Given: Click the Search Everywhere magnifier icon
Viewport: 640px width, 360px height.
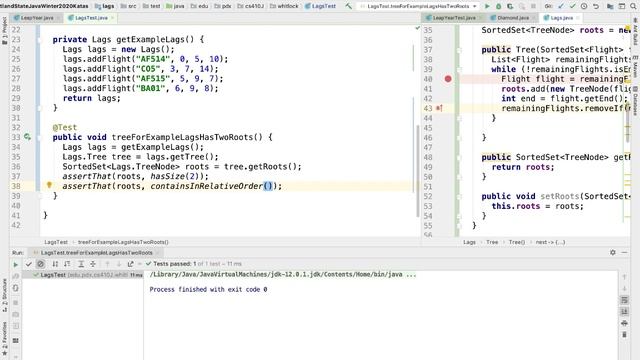Looking at the screenshot, I should (x=633, y=6).
